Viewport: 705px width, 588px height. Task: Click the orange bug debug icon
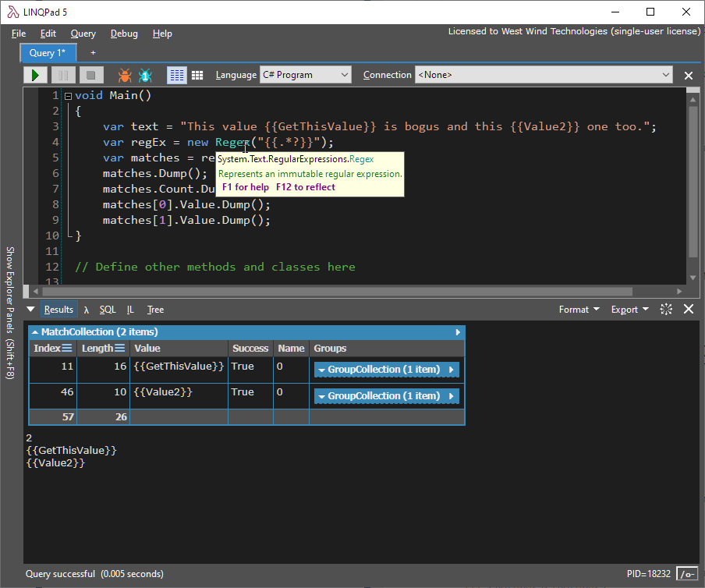pyautogui.click(x=125, y=75)
